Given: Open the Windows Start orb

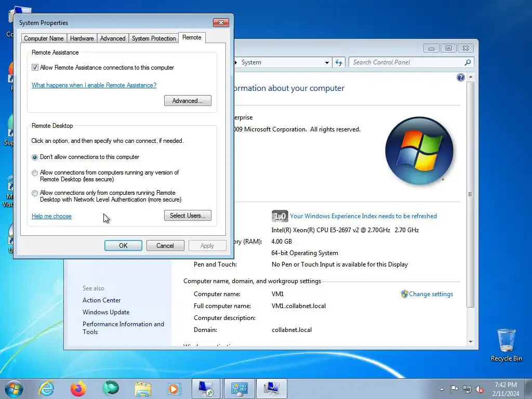Looking at the screenshot, I should 14,389.
